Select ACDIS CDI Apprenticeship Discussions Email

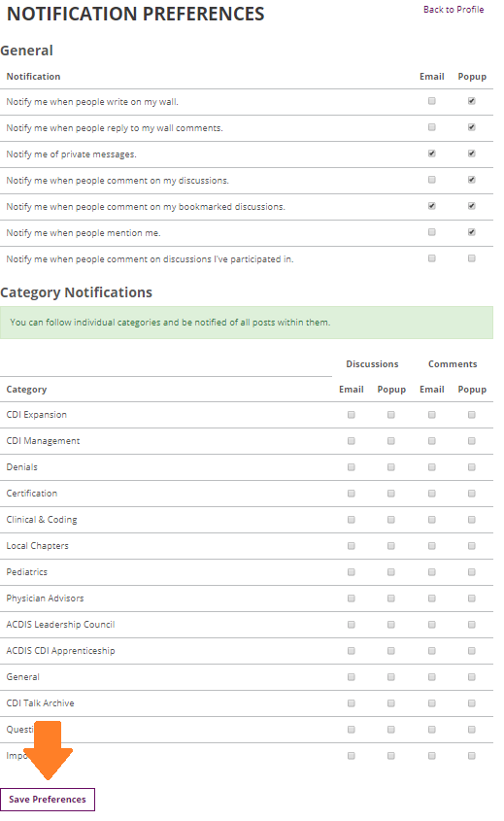[x=352, y=650]
